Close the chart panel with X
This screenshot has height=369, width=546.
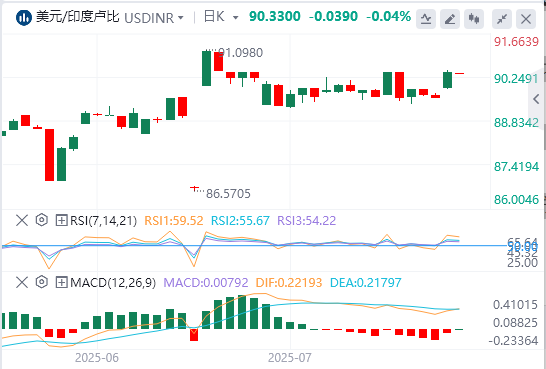(526, 19)
